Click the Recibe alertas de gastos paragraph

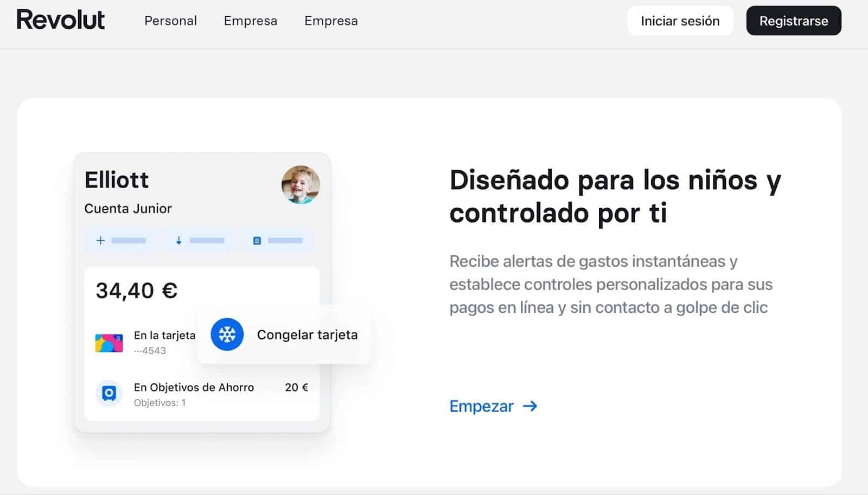pos(611,284)
